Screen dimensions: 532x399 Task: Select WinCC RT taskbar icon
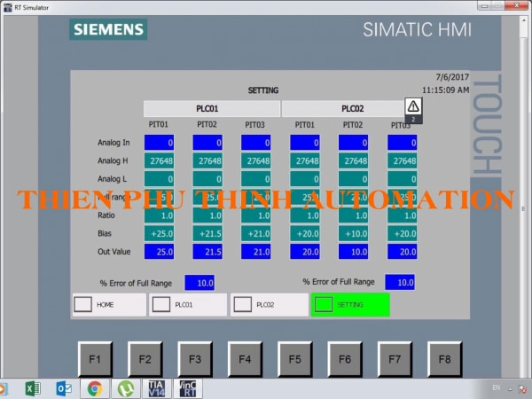(x=189, y=388)
